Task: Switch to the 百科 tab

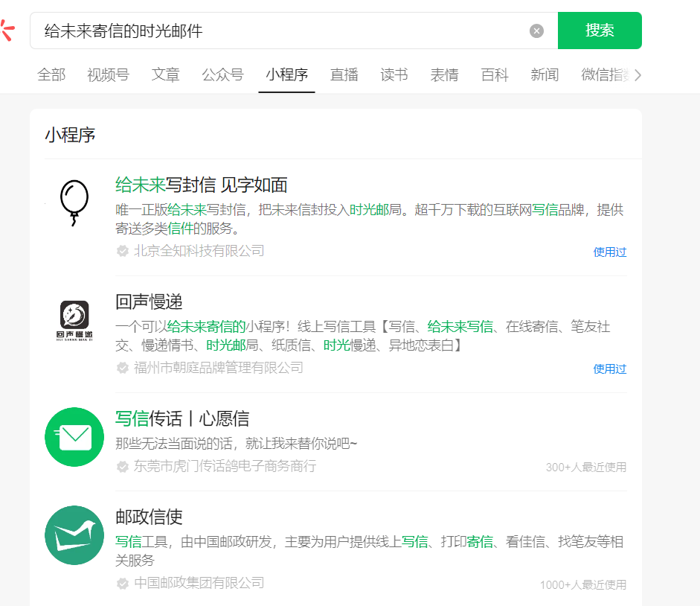Action: tap(495, 74)
